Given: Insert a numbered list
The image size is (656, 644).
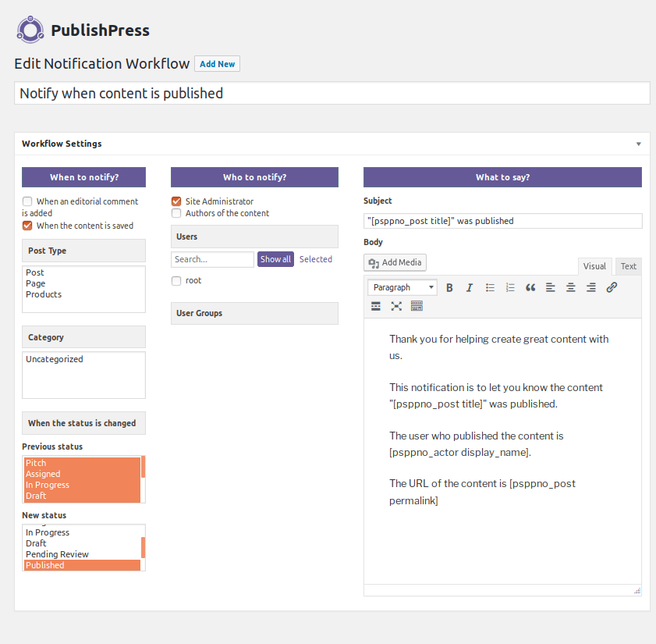Looking at the screenshot, I should pyautogui.click(x=510, y=287).
